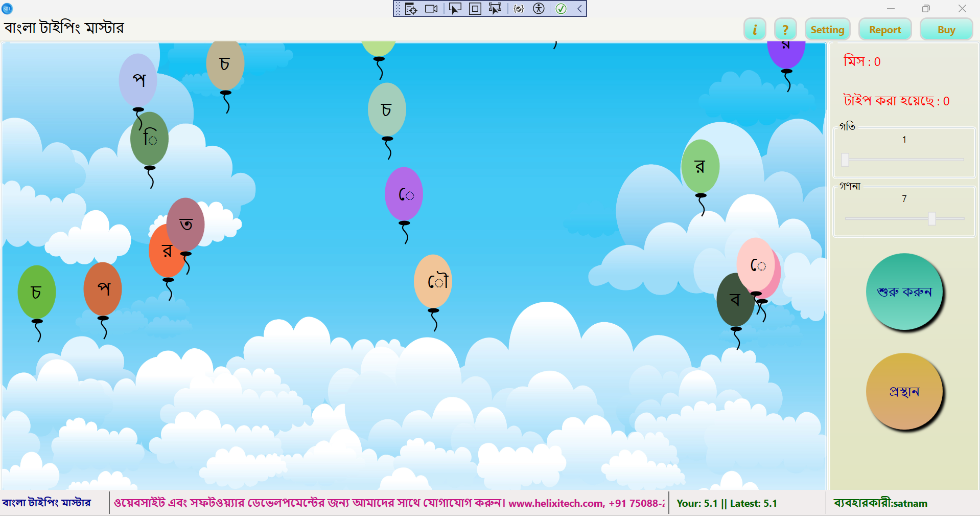Open the Setting menu
The image size is (980, 516).
pos(827,30)
